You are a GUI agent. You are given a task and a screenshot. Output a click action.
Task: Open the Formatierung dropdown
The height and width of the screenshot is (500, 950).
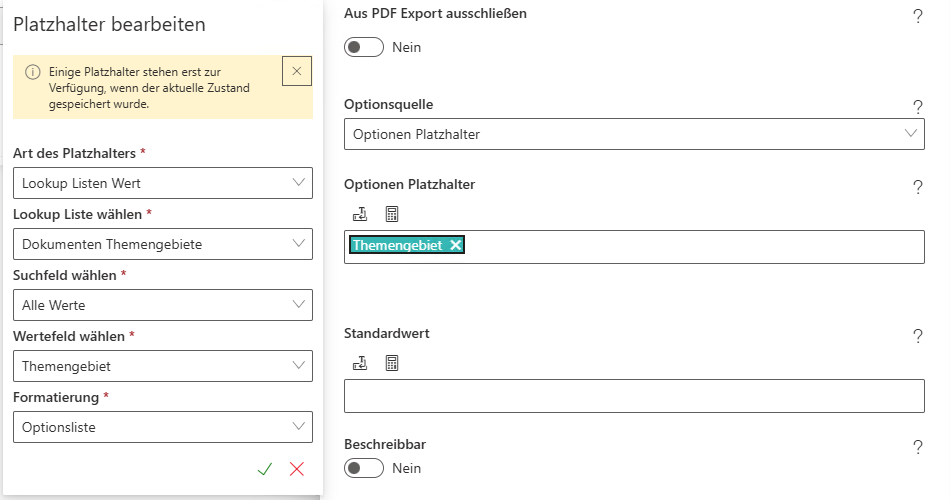[163, 427]
